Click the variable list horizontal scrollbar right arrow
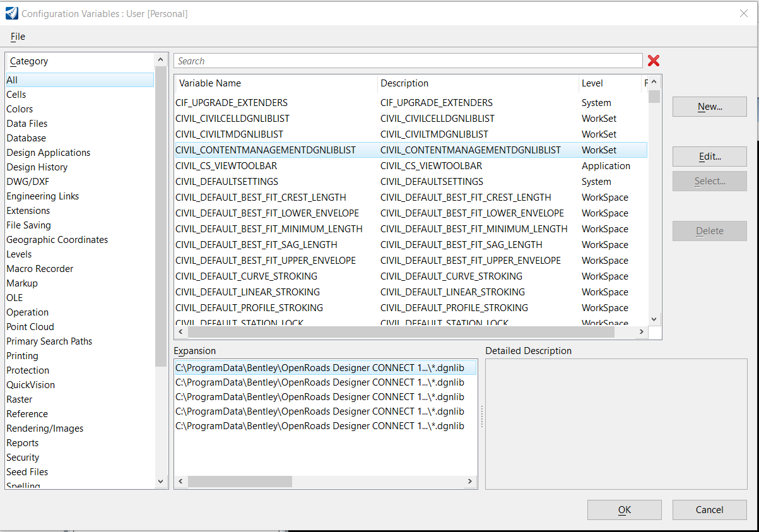This screenshot has height=532, width=759. click(642, 332)
